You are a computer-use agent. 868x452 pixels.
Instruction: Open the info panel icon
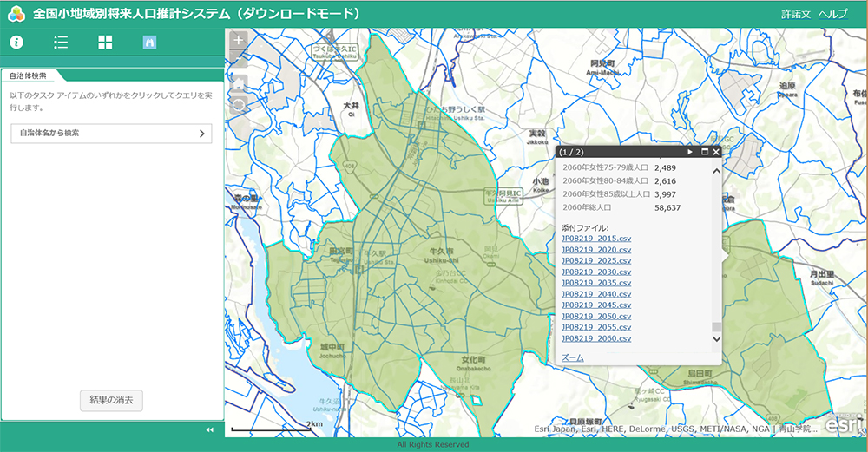point(16,42)
